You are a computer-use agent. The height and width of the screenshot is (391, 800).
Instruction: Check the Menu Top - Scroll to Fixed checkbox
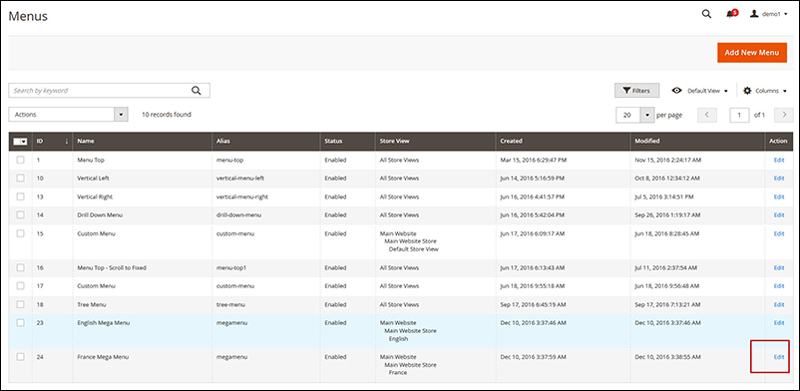(20, 267)
